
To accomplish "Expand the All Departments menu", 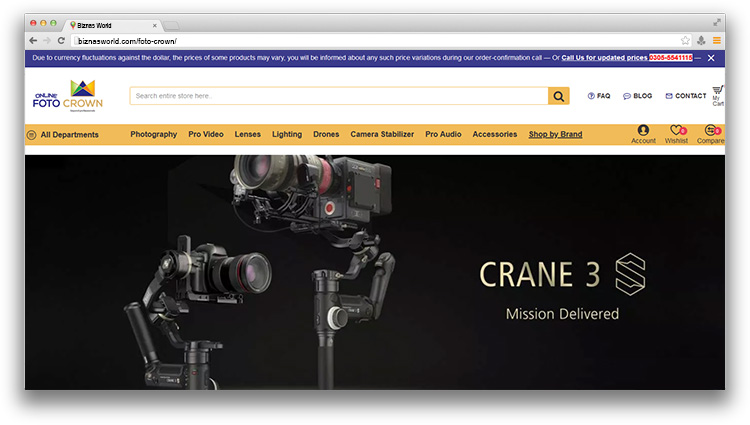I will [x=63, y=134].
